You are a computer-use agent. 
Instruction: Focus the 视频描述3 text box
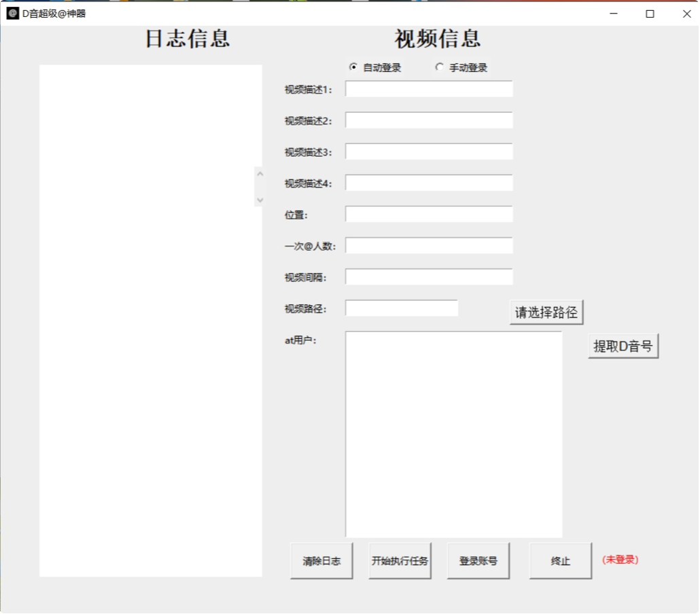click(x=429, y=151)
